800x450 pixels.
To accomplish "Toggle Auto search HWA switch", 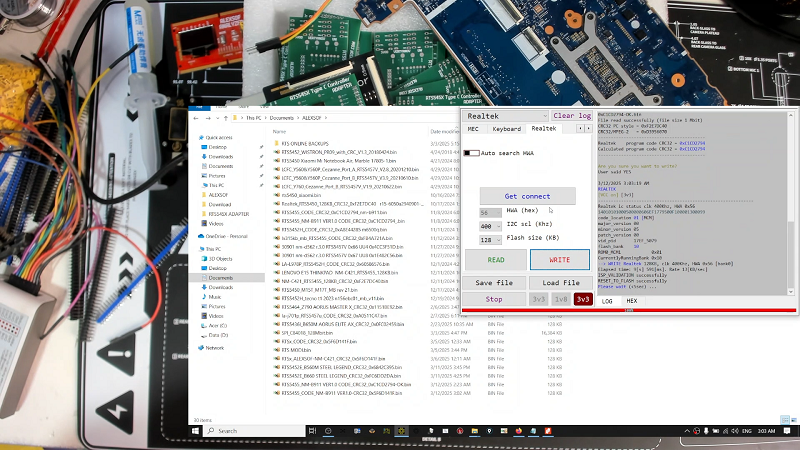I will [x=471, y=153].
